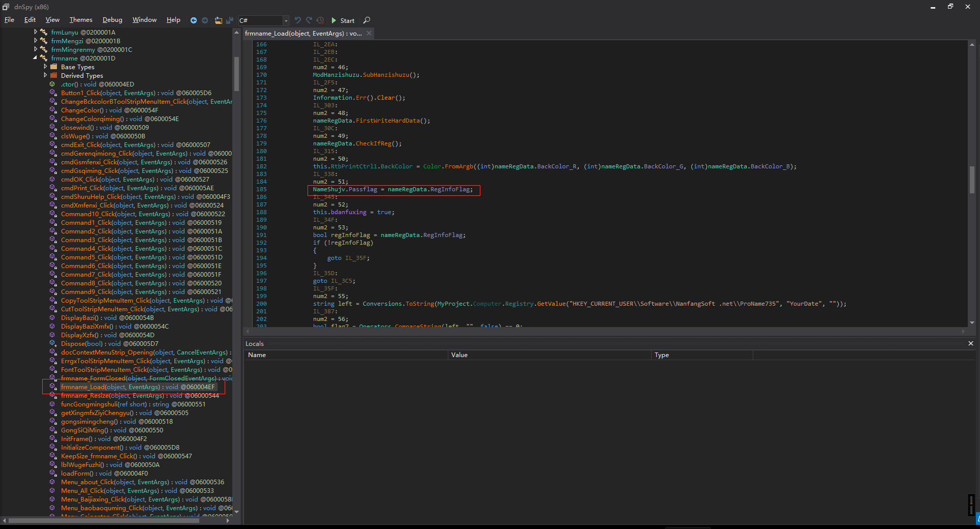The height and width of the screenshot is (529, 980).
Task: Click the Undo toolbar icon
Action: (x=298, y=20)
